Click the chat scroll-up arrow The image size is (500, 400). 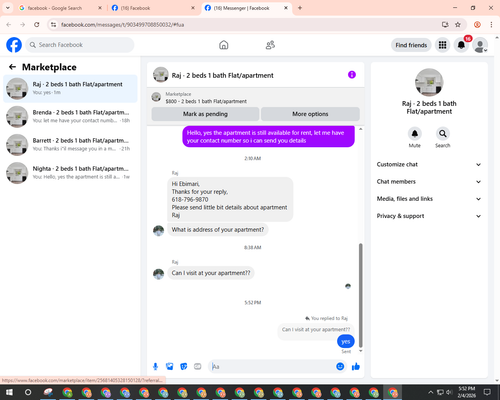point(360,129)
